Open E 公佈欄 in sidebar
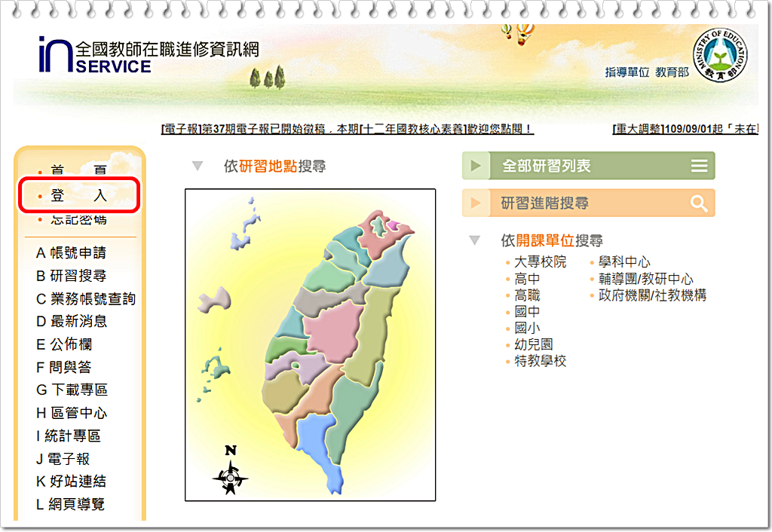 tap(64, 344)
